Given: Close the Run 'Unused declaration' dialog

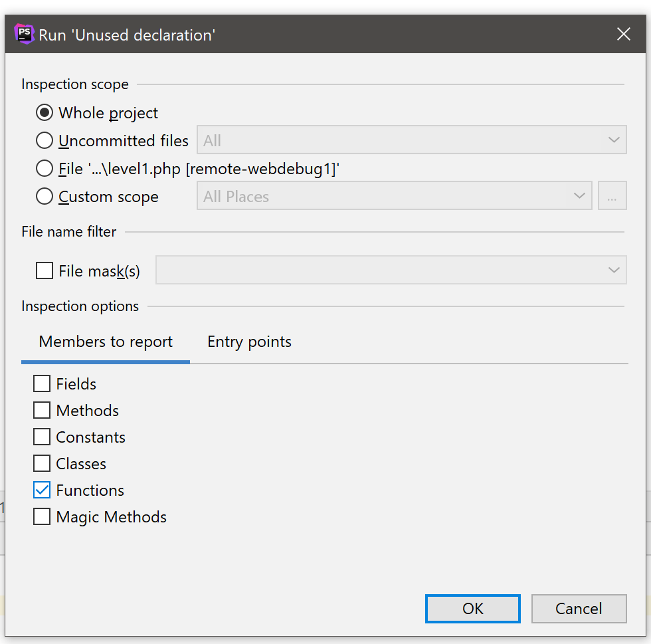Looking at the screenshot, I should pyautogui.click(x=623, y=34).
